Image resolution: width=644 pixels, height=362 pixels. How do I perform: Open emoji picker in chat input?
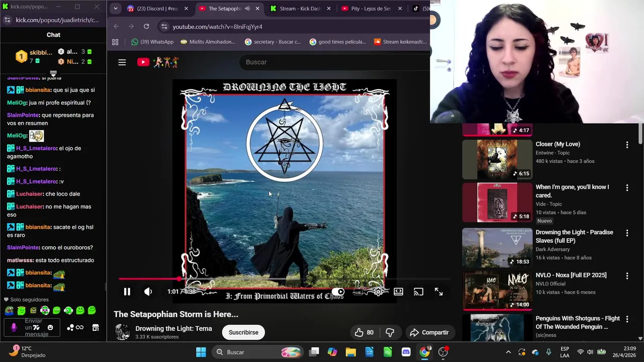click(x=50, y=327)
